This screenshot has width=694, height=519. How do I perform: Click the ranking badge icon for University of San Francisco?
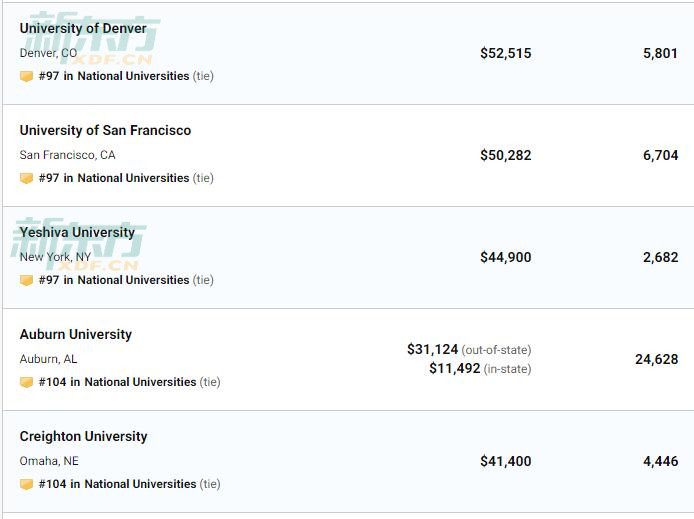pyautogui.click(x=27, y=178)
